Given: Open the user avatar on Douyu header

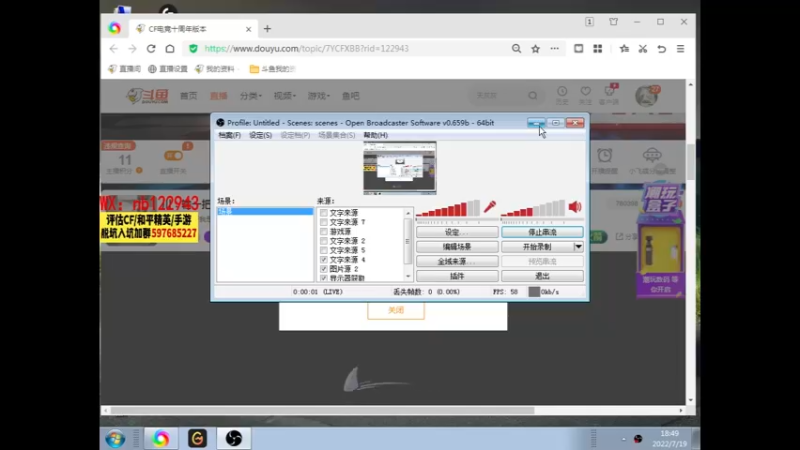Looking at the screenshot, I should (646, 96).
